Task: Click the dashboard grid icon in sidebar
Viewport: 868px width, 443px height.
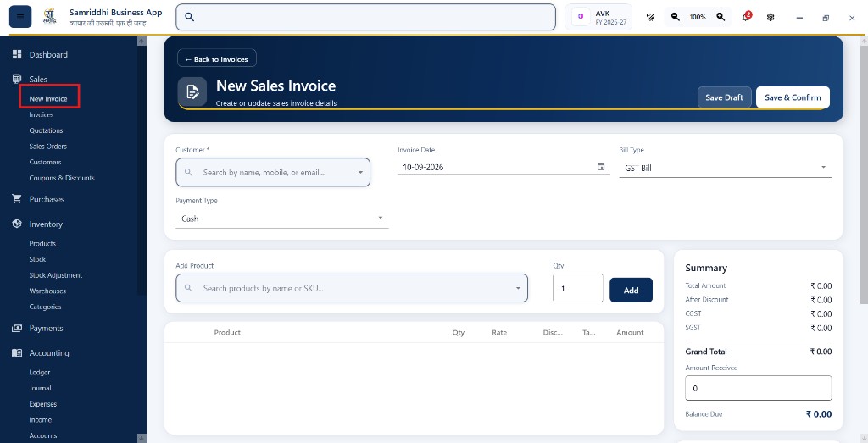Action: click(17, 54)
